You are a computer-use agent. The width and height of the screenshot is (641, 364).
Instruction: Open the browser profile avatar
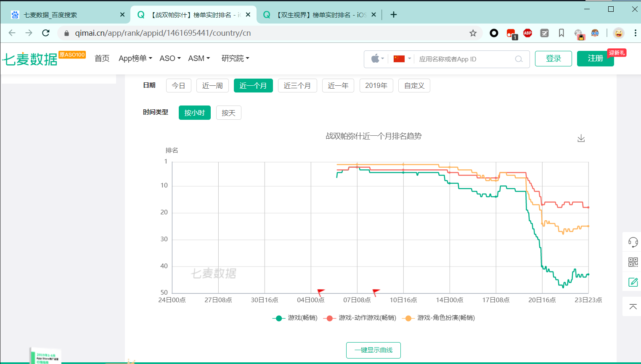tap(618, 33)
